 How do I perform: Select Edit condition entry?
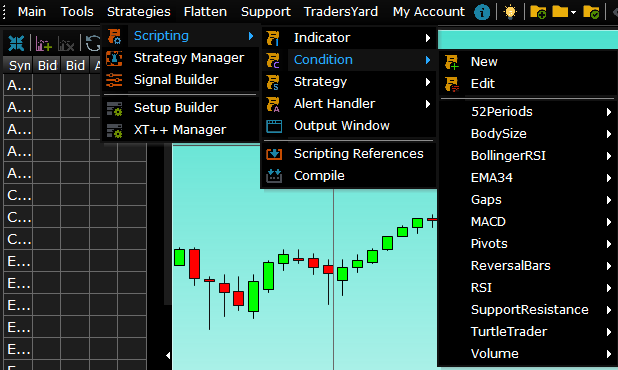pyautogui.click(x=482, y=84)
